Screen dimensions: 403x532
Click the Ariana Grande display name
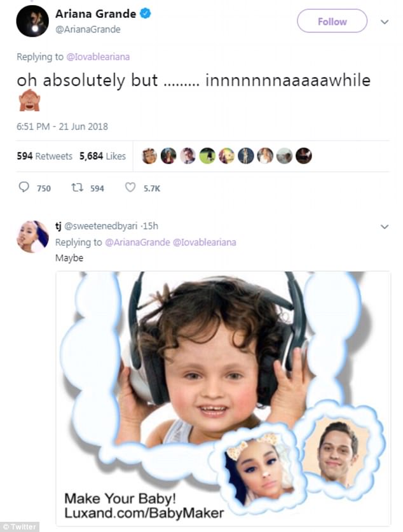coord(95,13)
